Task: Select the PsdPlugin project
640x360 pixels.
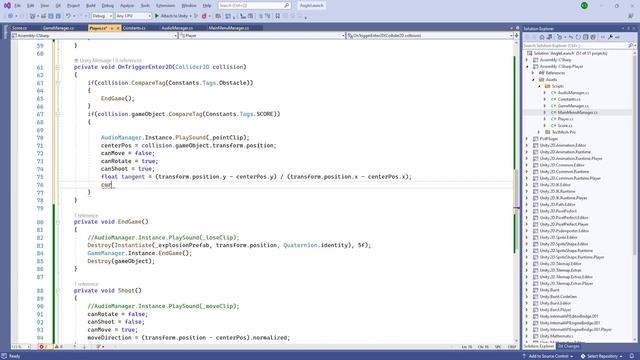Action: (548, 139)
